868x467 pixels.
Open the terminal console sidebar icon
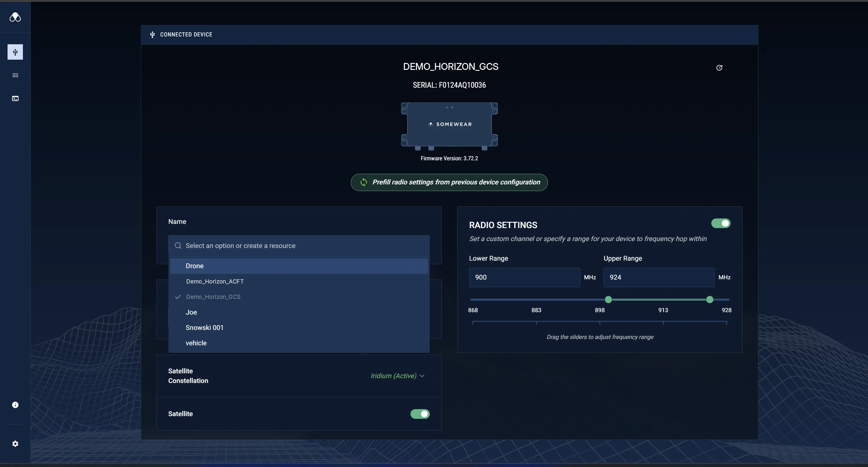point(15,99)
